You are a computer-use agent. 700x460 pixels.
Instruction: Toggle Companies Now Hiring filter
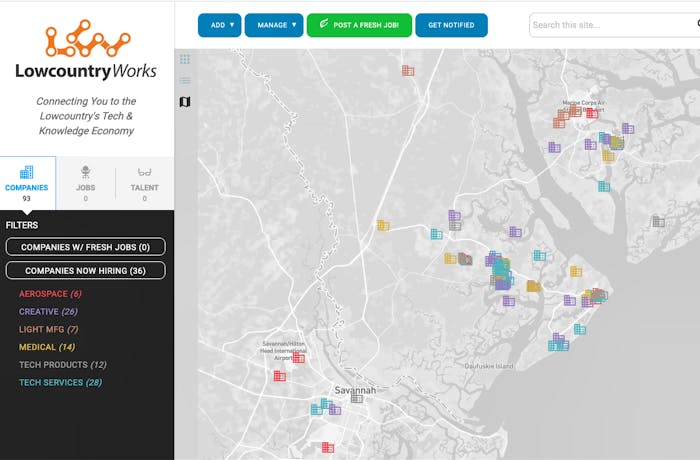(x=86, y=270)
